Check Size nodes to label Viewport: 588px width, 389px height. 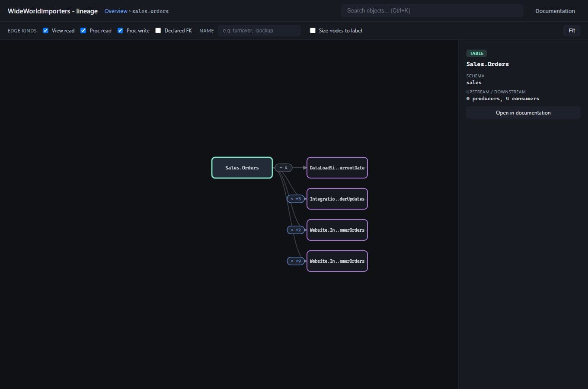313,31
